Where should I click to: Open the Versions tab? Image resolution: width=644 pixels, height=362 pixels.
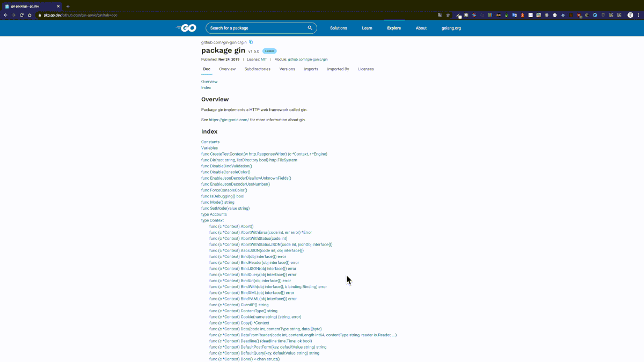(x=287, y=69)
